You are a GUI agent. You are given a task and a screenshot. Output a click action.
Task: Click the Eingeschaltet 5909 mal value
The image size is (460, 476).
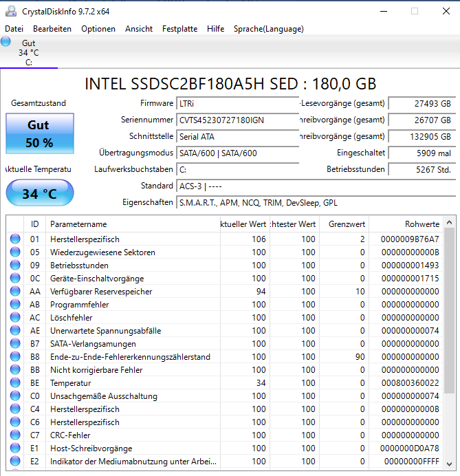(422, 153)
